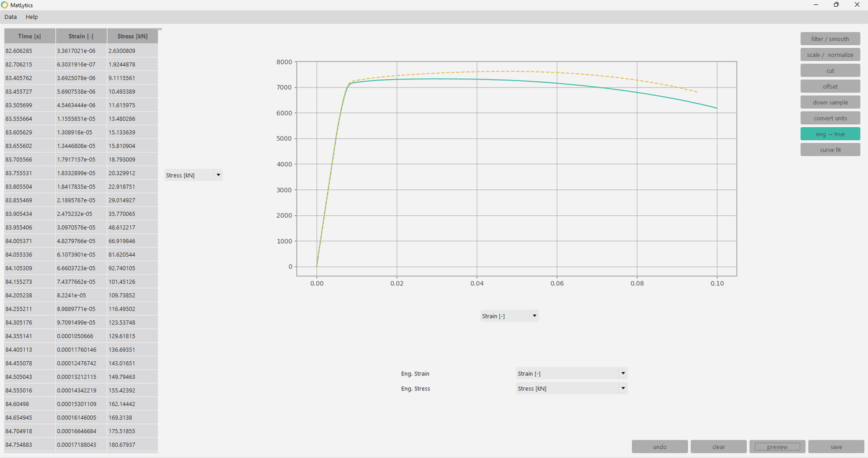This screenshot has height=458, width=868.
Task: Toggle off the eng → true conversion
Action: click(x=830, y=133)
